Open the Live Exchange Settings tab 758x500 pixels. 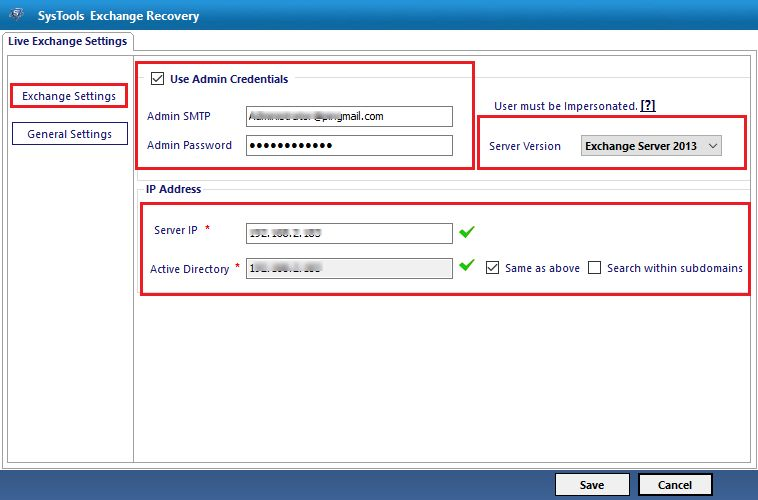68,41
